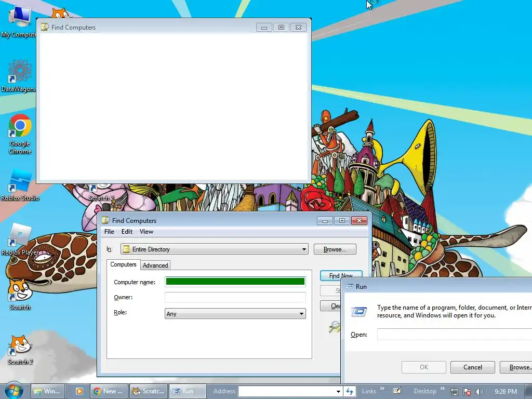This screenshot has width=532, height=399.
Task: Open the Edit menu in Find Computers
Action: tap(127, 231)
